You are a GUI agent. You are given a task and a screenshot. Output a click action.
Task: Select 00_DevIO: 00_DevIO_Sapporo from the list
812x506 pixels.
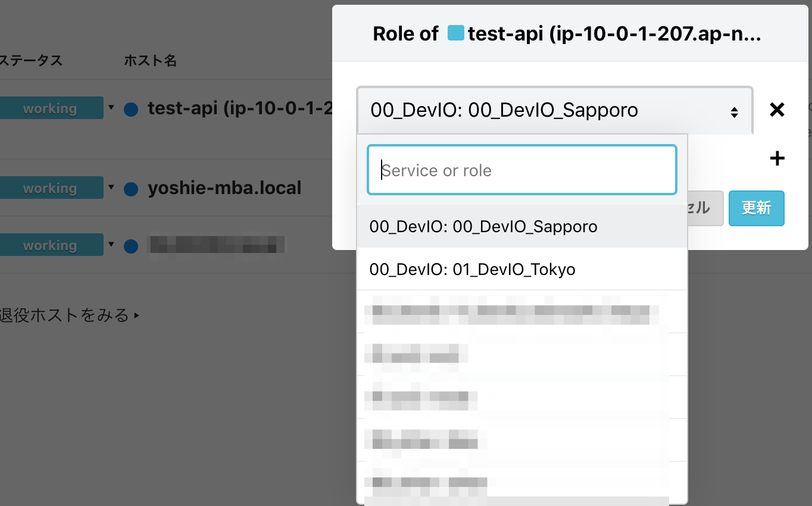[x=483, y=226]
